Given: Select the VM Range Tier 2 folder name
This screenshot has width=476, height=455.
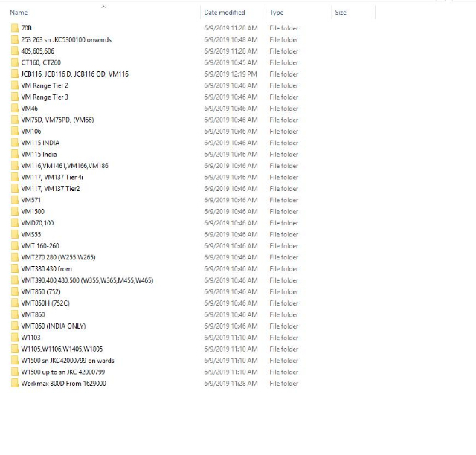Looking at the screenshot, I should point(45,85).
